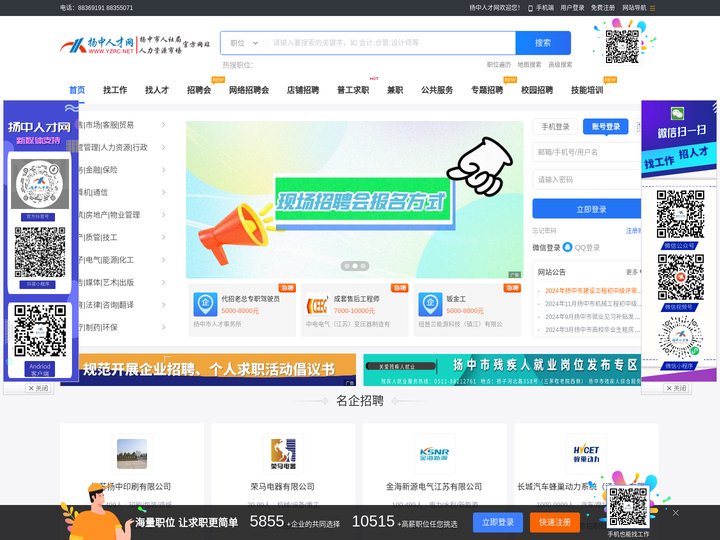The width and height of the screenshot is (720, 540).
Task: Open the 职位 search type dropdown
Action: [244, 43]
